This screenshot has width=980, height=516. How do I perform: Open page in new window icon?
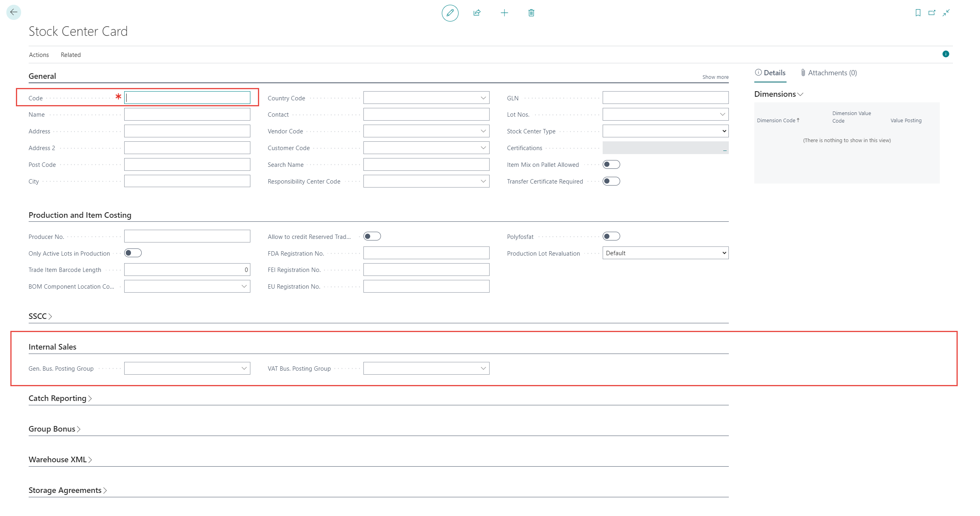pos(932,13)
